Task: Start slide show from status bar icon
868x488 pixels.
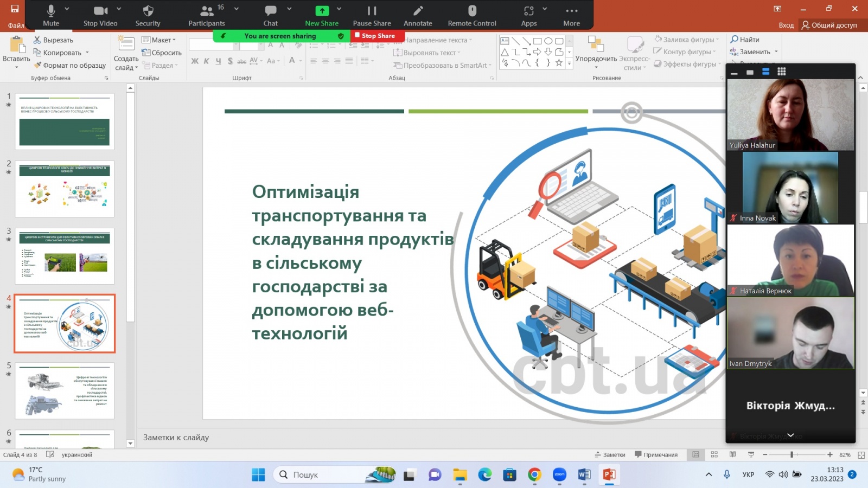Action: click(x=751, y=455)
